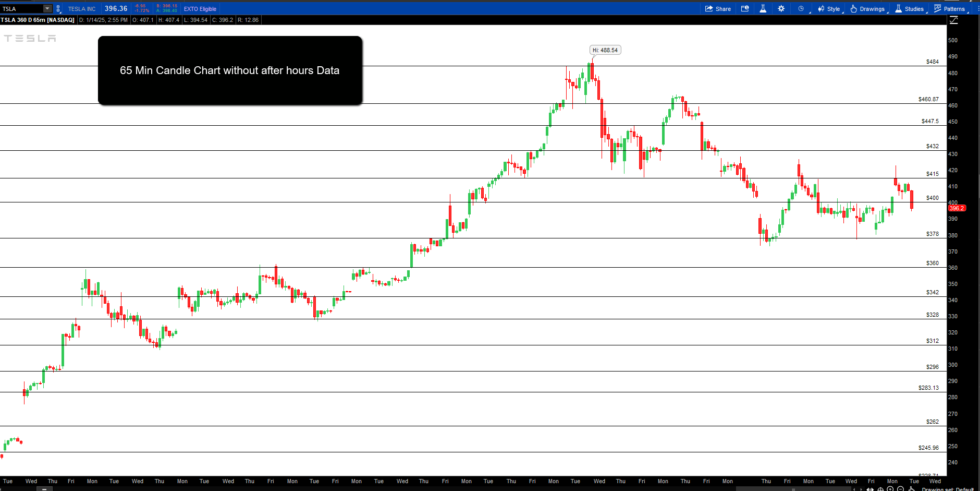Expand the TSLA symbol dropdown arrow
The width and height of the screenshot is (980, 491).
47,9
